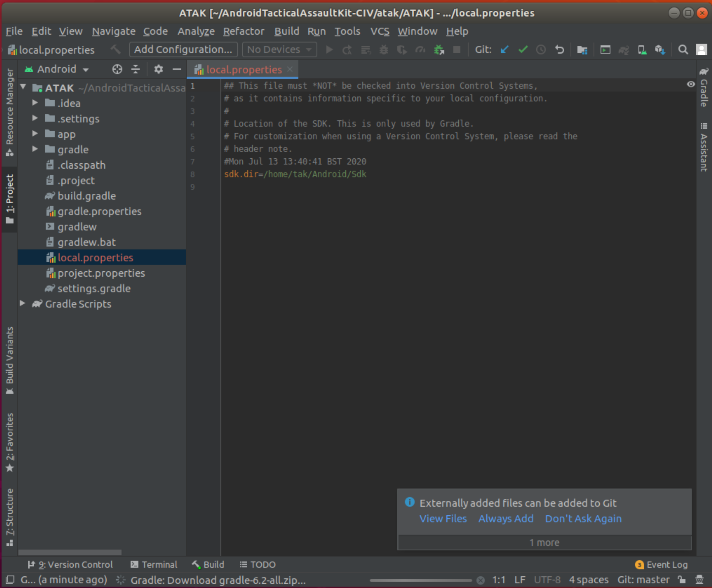Image resolution: width=712 pixels, height=588 pixels.
Task: Cancel Gradle download progress with X icon
Action: click(481, 580)
